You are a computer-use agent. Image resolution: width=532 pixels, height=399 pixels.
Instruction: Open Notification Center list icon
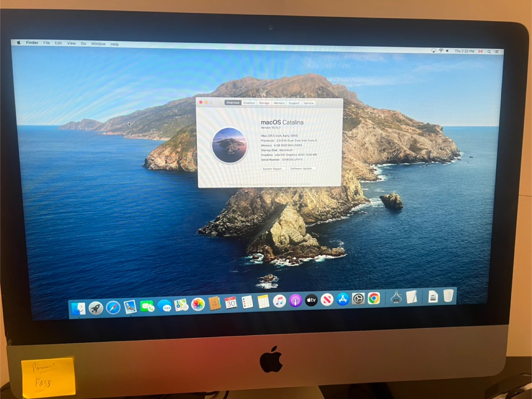pos(497,52)
